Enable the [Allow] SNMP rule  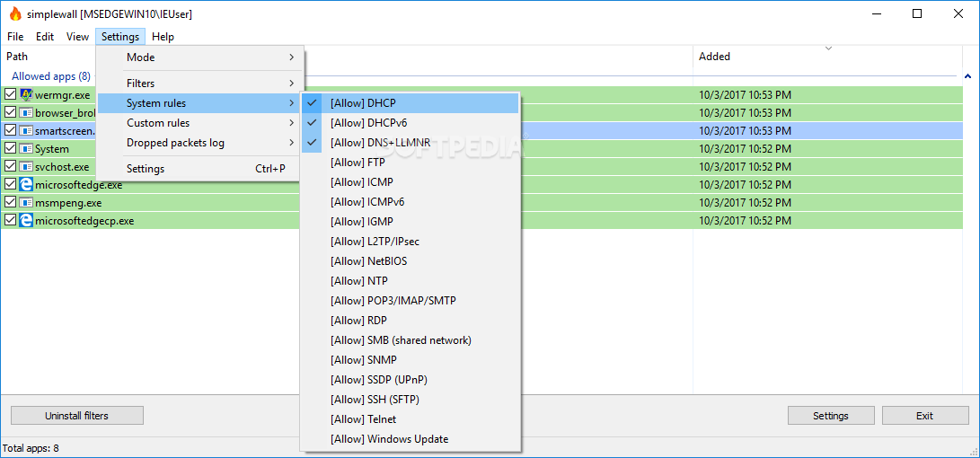(410, 360)
